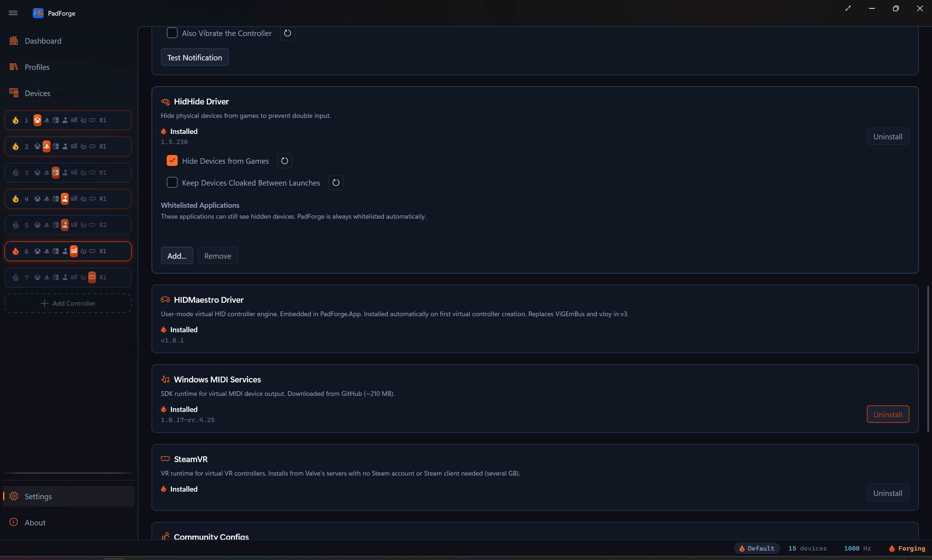Viewport: 932px width, 560px height.
Task: Set slot 4 to Nintendo Switch type
Action: pos(55,199)
